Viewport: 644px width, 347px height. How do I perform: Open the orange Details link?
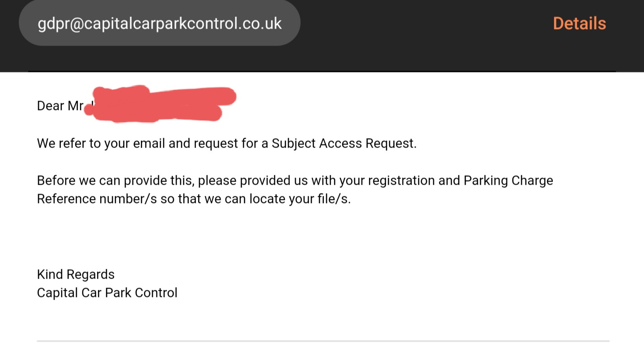pyautogui.click(x=579, y=23)
